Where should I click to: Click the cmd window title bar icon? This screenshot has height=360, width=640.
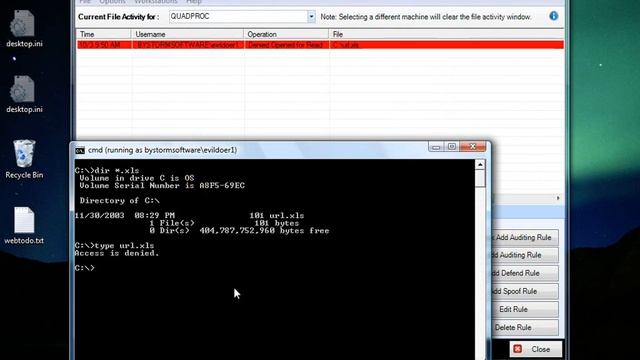coord(80,151)
